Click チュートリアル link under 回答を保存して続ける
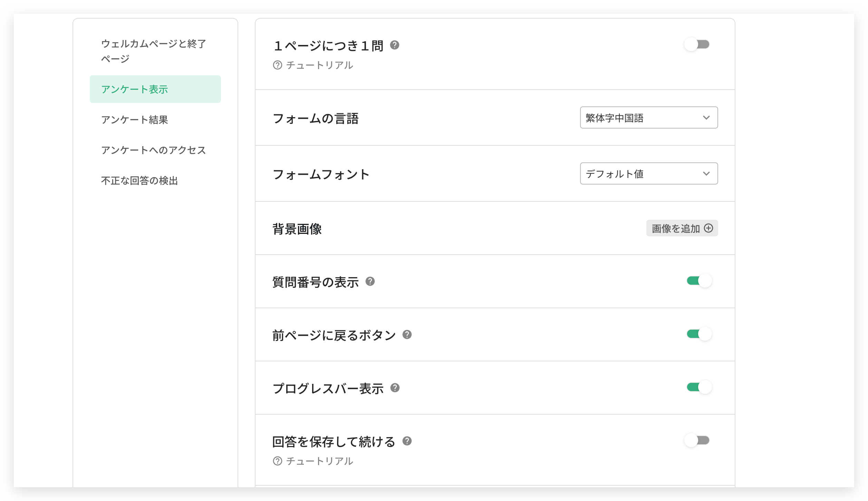This screenshot has width=868, height=501. point(319,461)
